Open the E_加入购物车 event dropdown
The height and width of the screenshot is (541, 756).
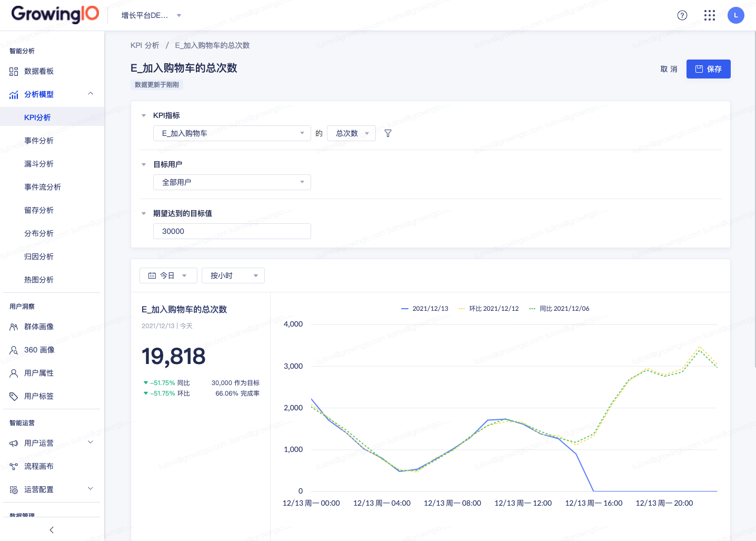click(x=232, y=133)
